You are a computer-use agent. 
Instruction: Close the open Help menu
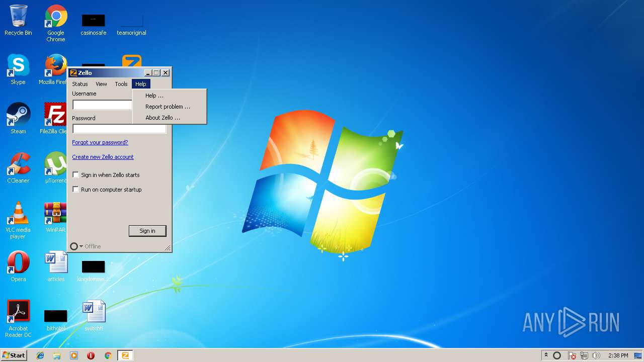click(141, 84)
